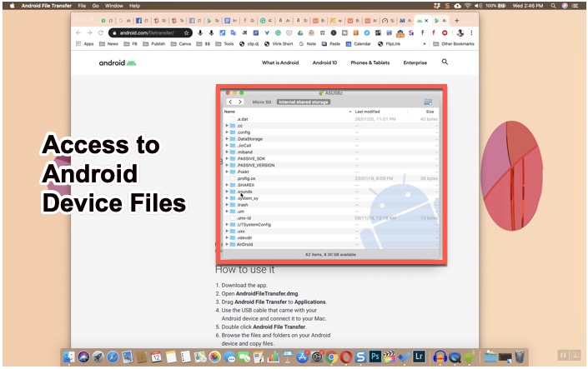588x369 pixels.
Task: Expand the .JioCall folder
Action: tap(227, 146)
